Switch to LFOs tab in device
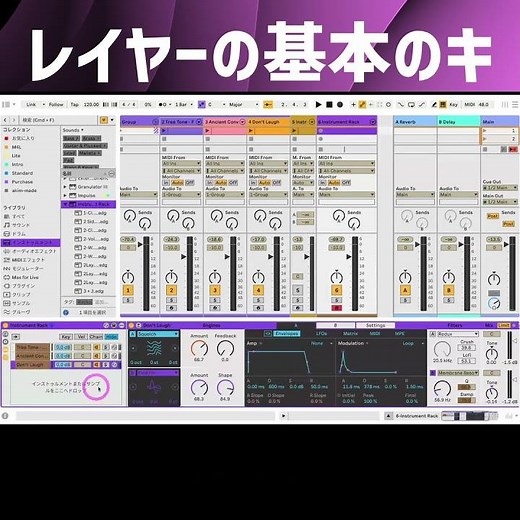The height and width of the screenshot is (520, 520). pyautogui.click(x=322, y=334)
